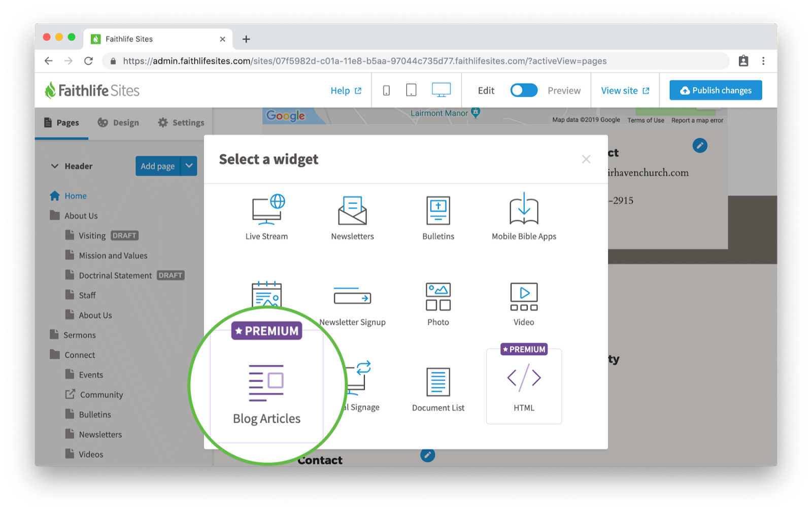
Task: Switch to the Settings tab
Action: [181, 122]
